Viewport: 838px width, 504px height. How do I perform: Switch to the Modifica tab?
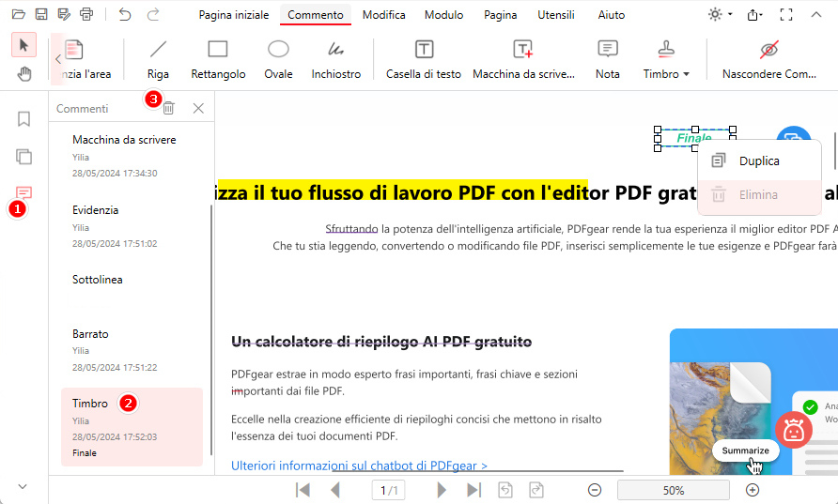click(x=383, y=15)
